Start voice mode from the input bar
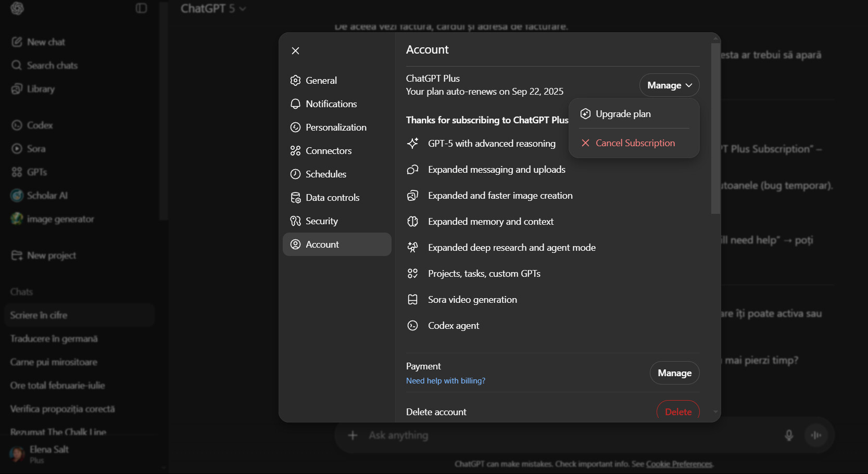The image size is (868, 474). (816, 435)
